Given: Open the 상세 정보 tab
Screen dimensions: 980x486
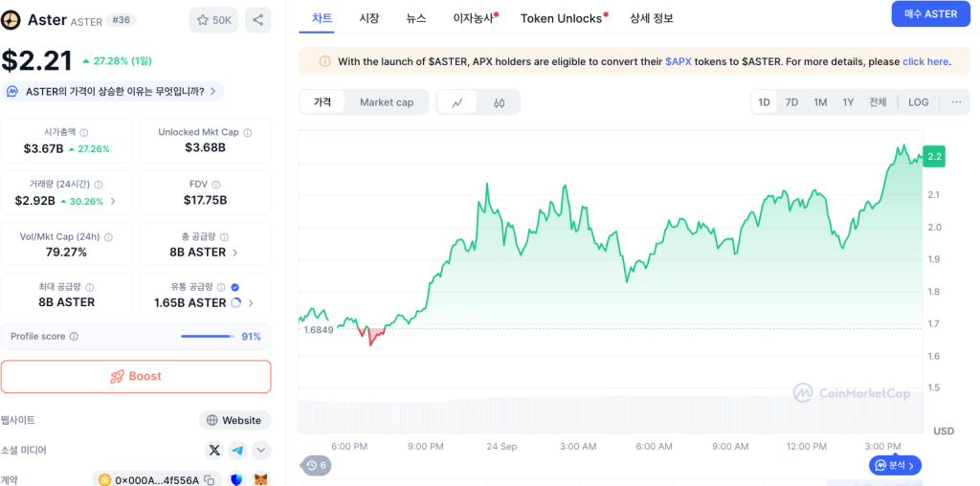Looking at the screenshot, I should pyautogui.click(x=652, y=18).
